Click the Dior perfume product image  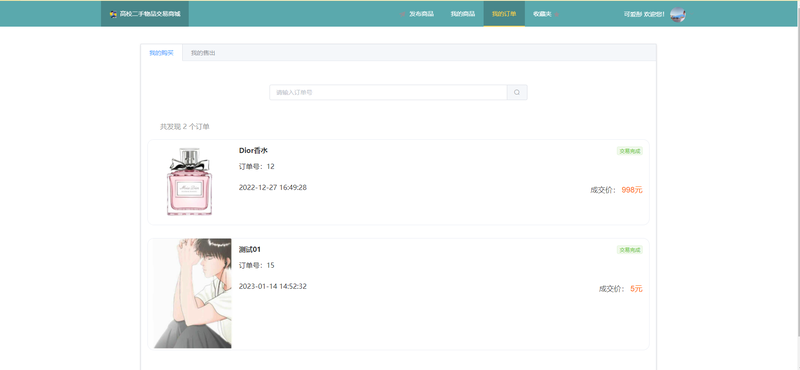(x=189, y=182)
